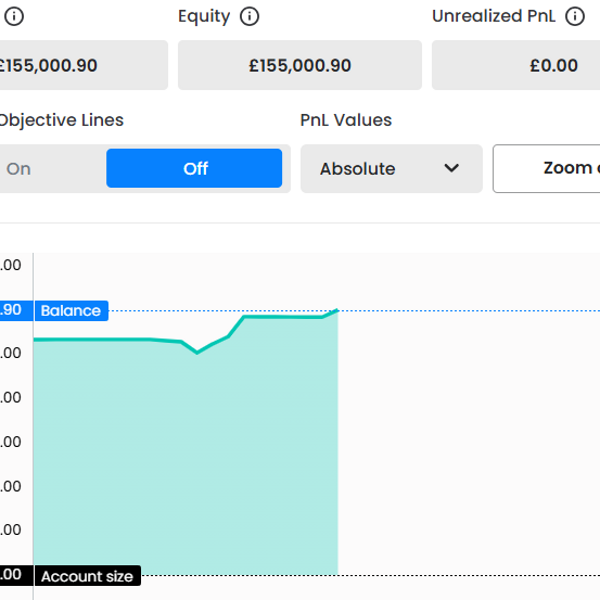Screen dimensions: 600x600
Task: Click the PnL Values label
Action: [346, 120]
